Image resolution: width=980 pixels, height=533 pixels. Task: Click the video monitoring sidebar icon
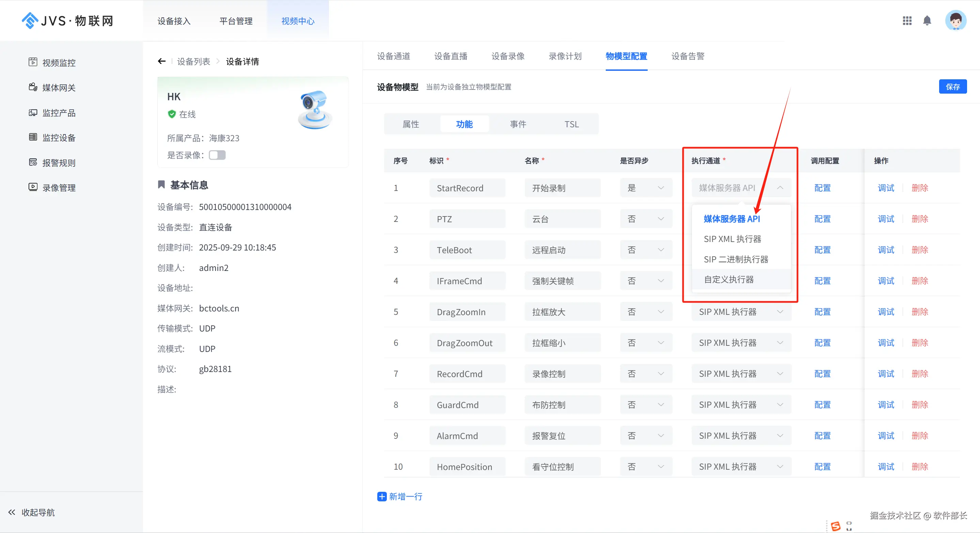tap(33, 62)
